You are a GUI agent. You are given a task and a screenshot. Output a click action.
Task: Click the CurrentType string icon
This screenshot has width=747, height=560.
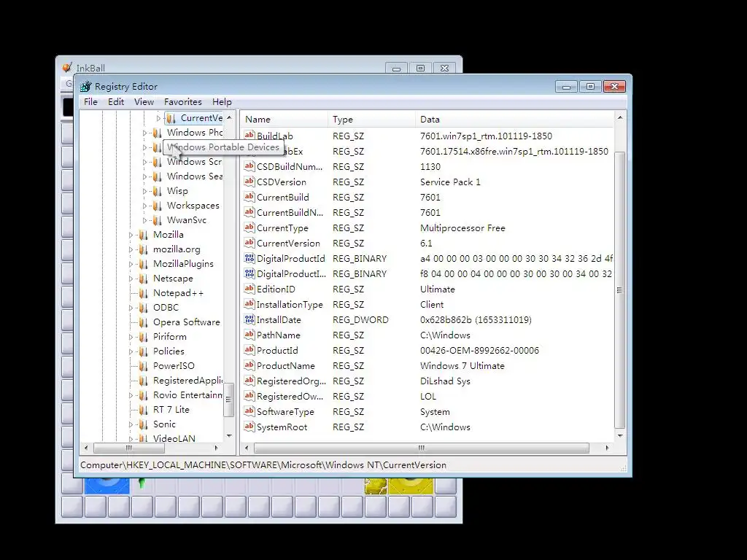point(249,227)
